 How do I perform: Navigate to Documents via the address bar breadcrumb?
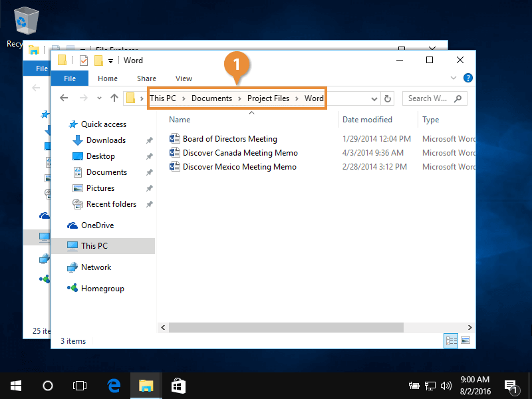click(212, 98)
